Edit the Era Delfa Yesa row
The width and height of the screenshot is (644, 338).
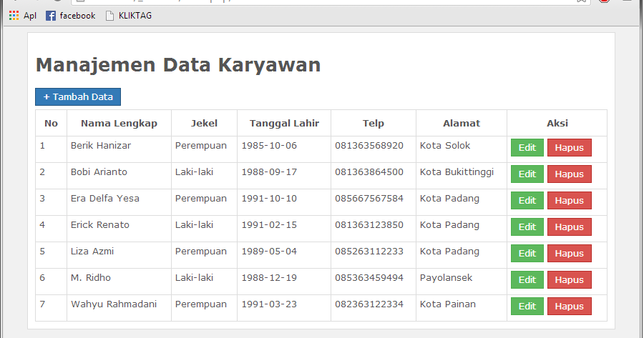point(527,201)
